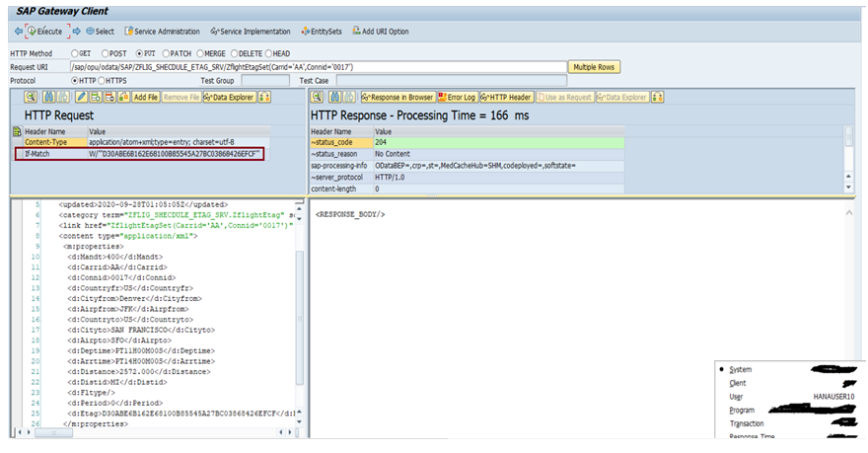
Task: Click the back arrow before Execute
Action: point(19,32)
